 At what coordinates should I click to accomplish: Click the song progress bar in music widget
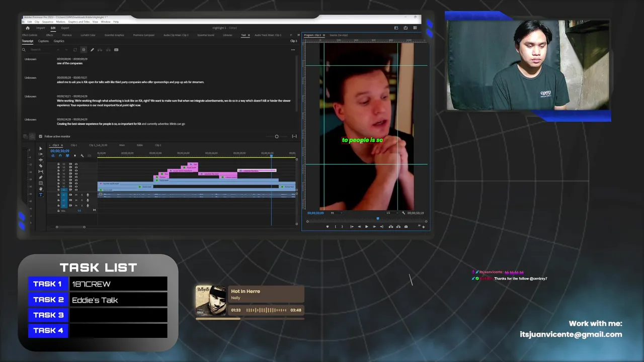[250, 318]
